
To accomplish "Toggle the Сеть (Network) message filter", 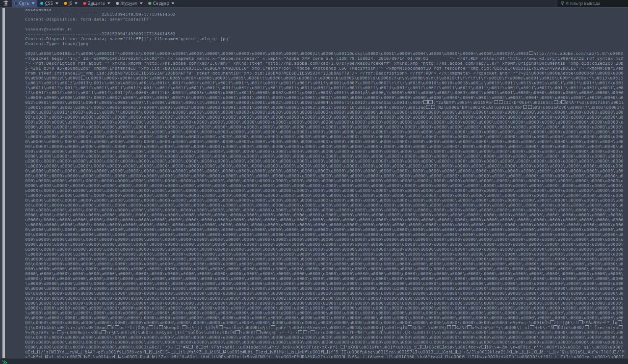I will click(x=21, y=3).
